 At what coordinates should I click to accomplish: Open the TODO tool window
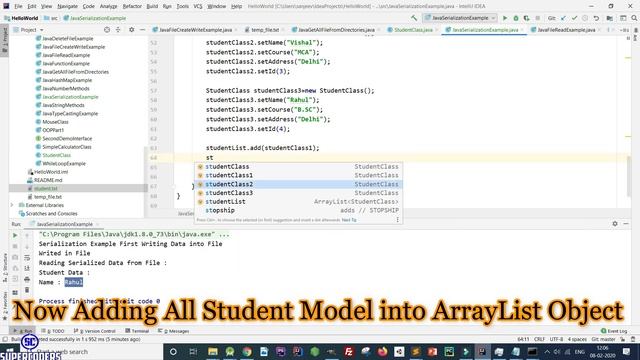click(x=53, y=331)
